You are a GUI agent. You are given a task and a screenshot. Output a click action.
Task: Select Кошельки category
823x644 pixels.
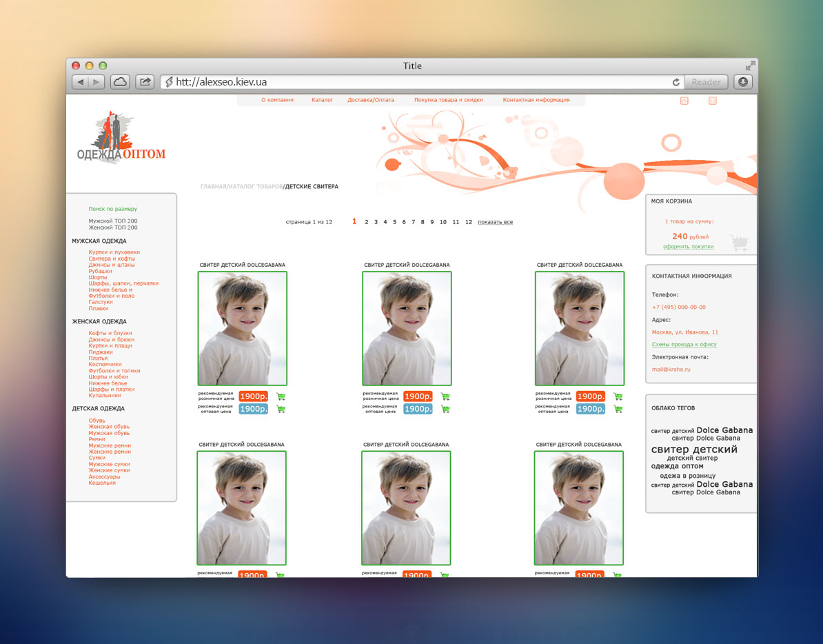pyautogui.click(x=102, y=483)
